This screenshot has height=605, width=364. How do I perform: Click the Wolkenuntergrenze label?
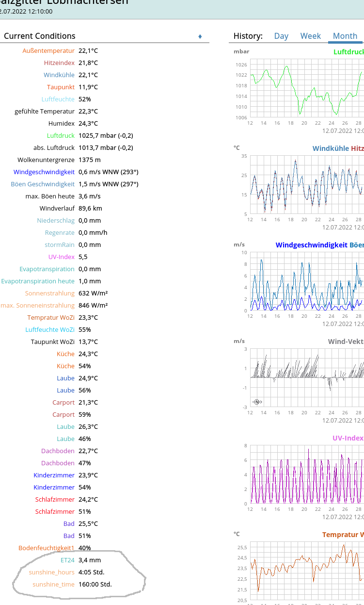[x=46, y=160]
